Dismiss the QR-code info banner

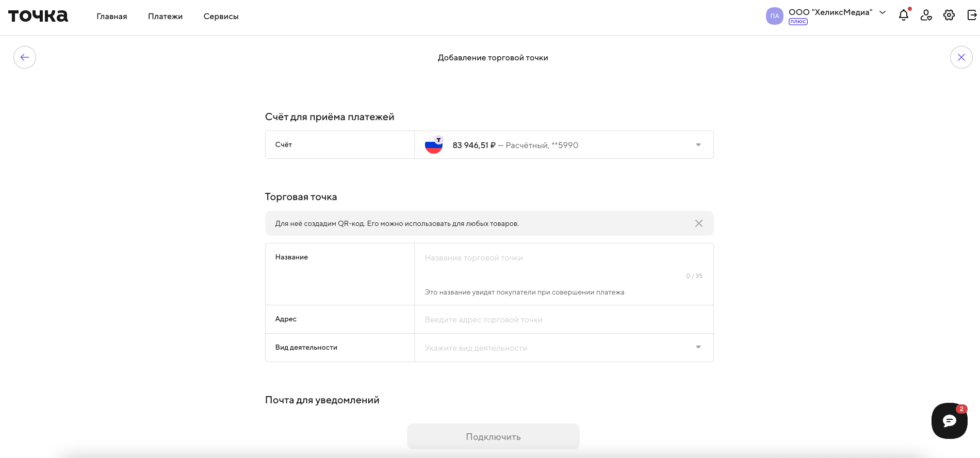tap(699, 223)
